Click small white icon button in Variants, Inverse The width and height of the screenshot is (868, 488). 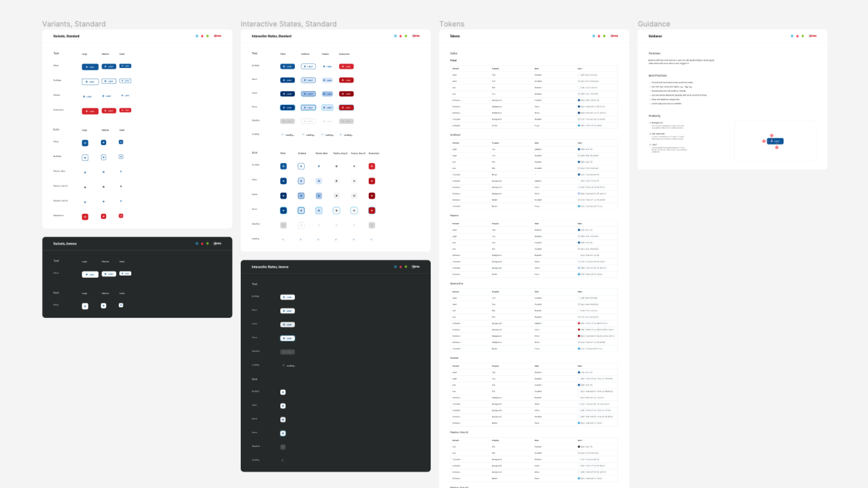click(121, 306)
